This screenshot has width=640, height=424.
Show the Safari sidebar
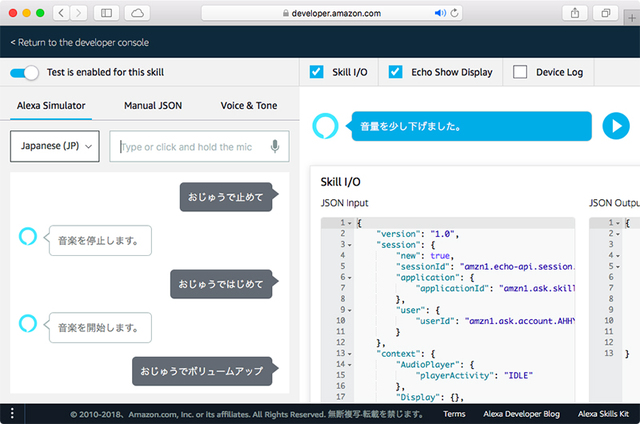click(108, 13)
